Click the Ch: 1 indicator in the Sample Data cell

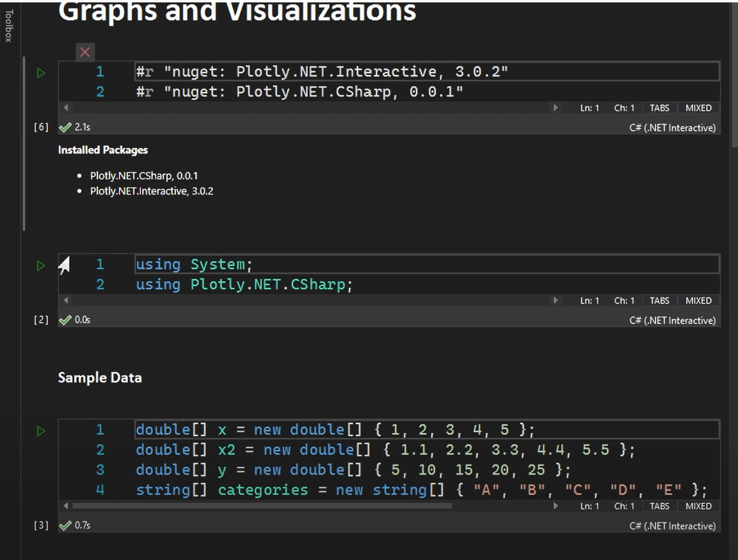[624, 506]
